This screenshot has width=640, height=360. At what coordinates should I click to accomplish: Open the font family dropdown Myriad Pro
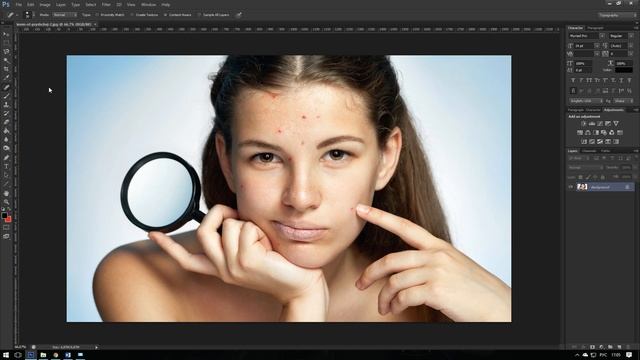(x=587, y=36)
